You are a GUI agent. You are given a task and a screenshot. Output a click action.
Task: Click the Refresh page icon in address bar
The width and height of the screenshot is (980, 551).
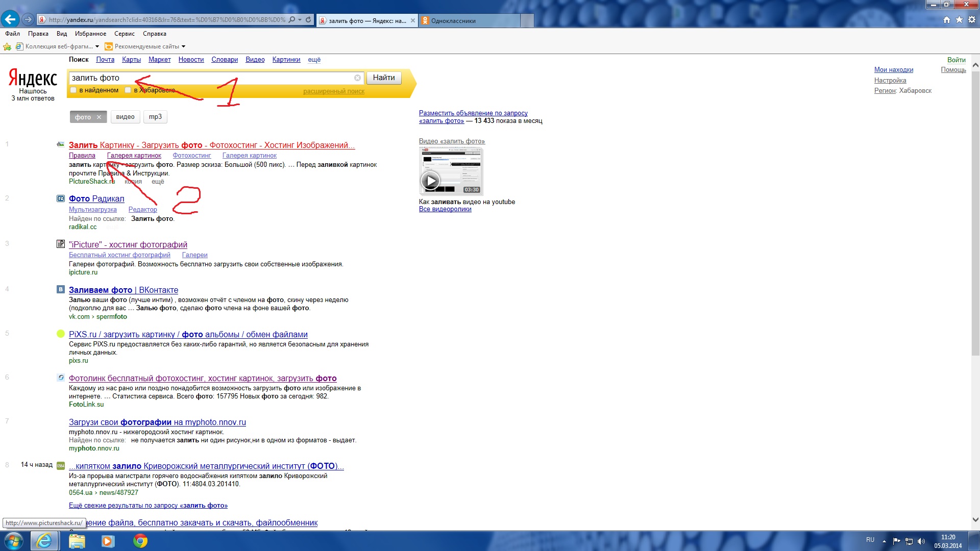308,20
